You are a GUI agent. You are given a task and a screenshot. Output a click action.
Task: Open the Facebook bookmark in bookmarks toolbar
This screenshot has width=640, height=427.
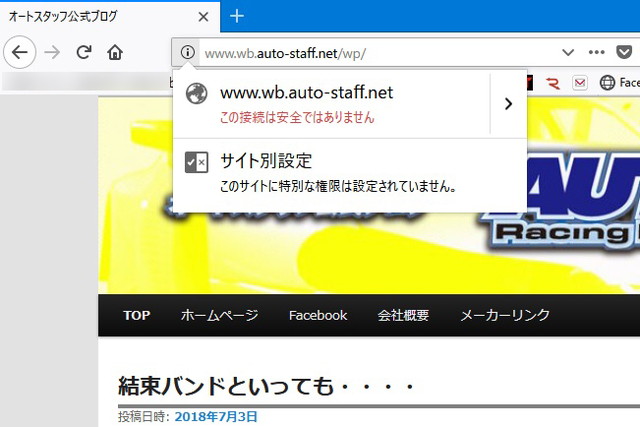620,83
